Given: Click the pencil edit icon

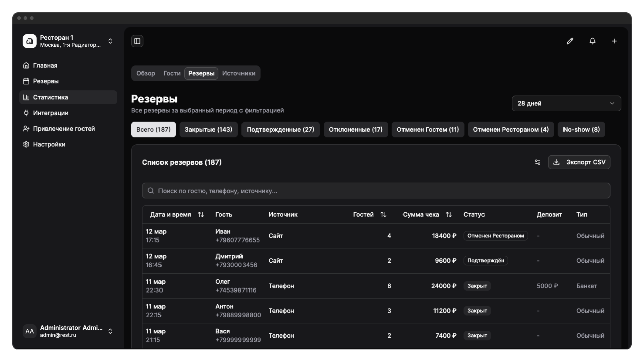Looking at the screenshot, I should tap(570, 41).
